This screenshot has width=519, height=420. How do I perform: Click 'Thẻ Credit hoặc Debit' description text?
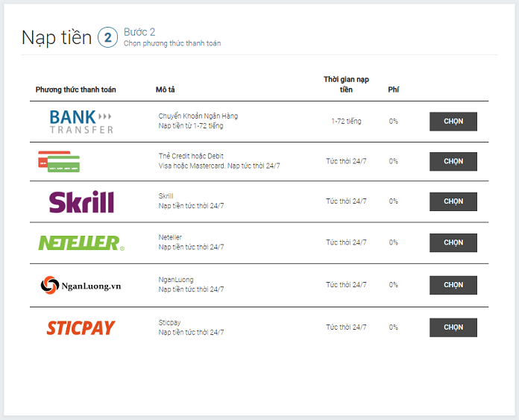coord(191,156)
